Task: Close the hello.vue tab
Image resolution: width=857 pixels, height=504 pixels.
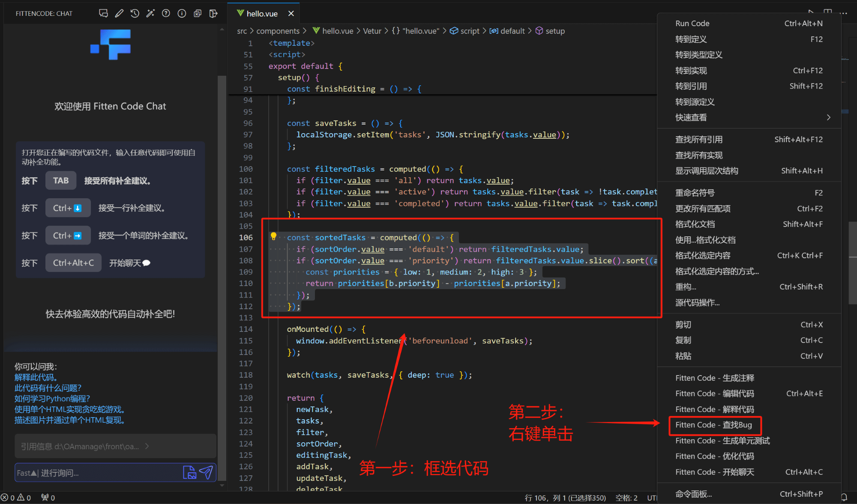Action: [x=291, y=13]
